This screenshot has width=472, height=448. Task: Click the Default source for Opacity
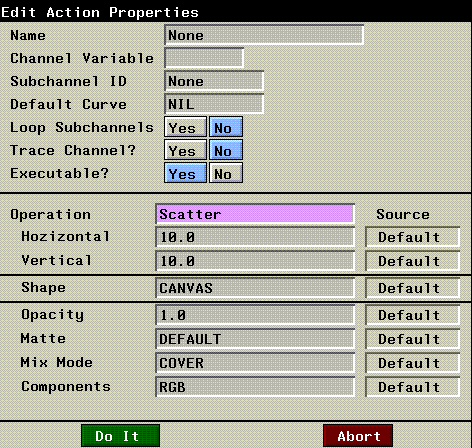click(x=413, y=315)
